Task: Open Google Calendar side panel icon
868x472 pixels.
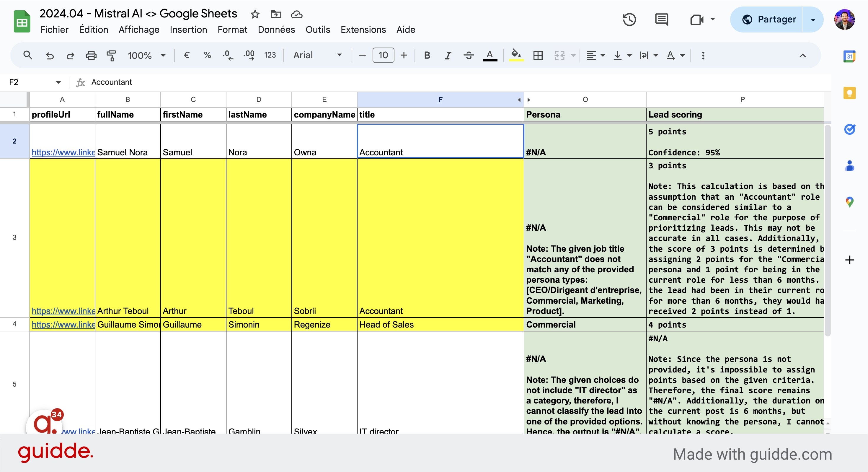Action: pos(849,56)
